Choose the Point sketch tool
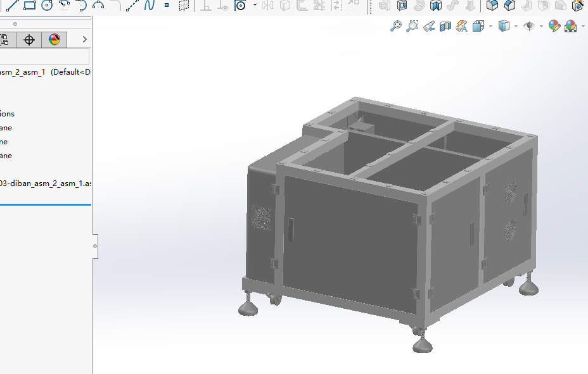The image size is (588, 374). click(x=167, y=5)
